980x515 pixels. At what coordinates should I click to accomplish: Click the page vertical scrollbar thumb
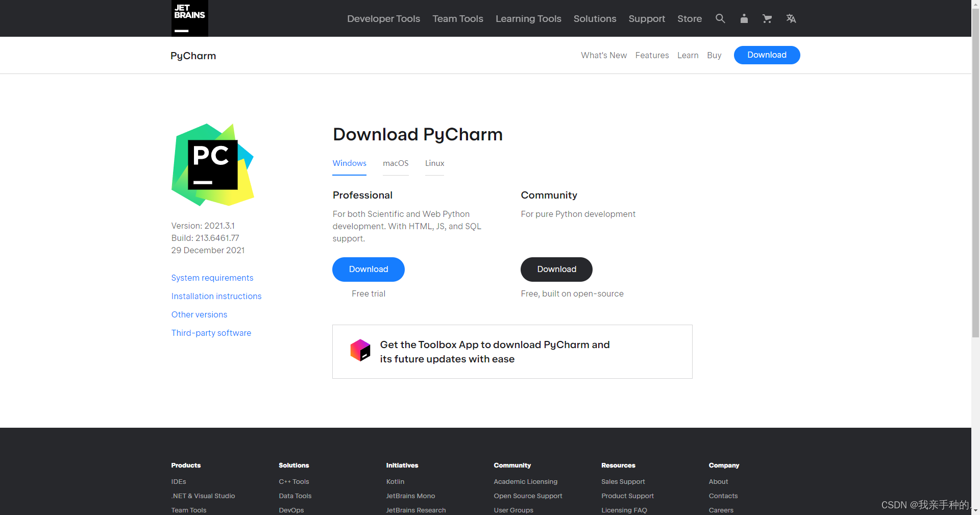[975, 173]
